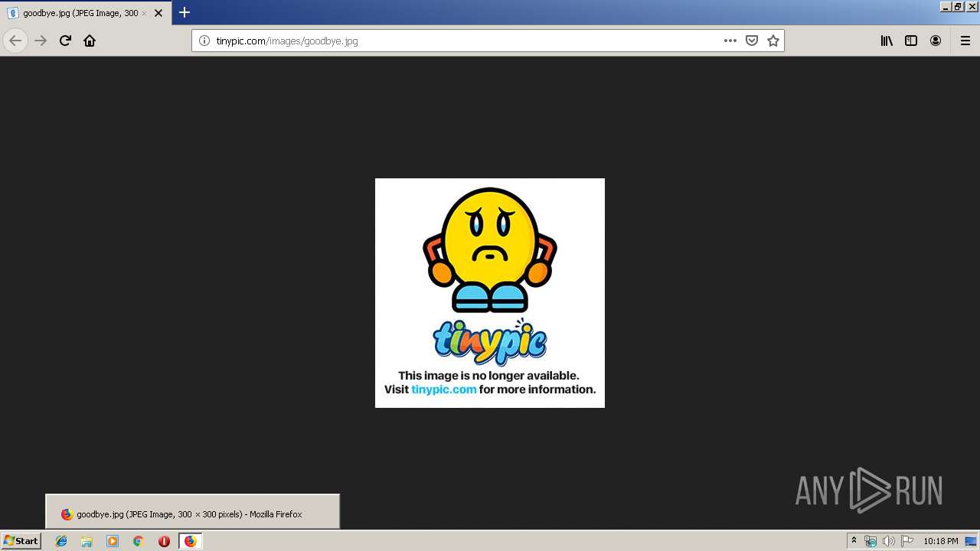Reload the current page

[65, 41]
